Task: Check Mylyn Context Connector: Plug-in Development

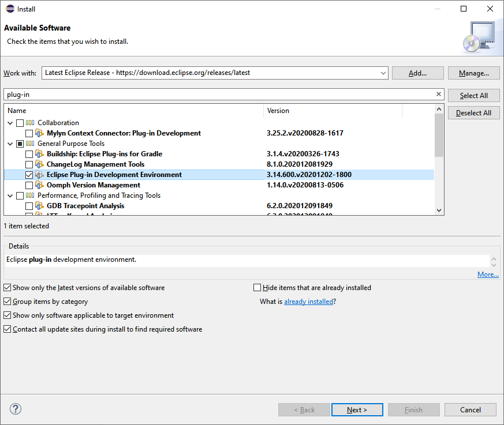Action: 29,133
